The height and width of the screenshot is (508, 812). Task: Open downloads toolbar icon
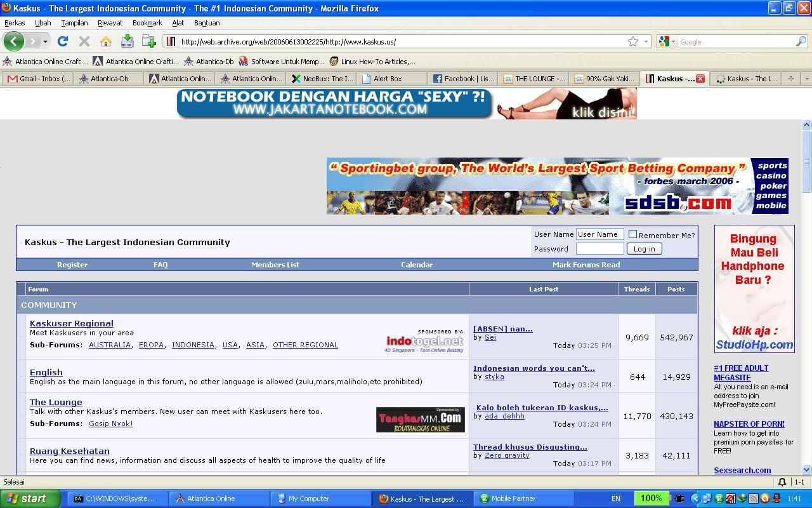coord(127,41)
